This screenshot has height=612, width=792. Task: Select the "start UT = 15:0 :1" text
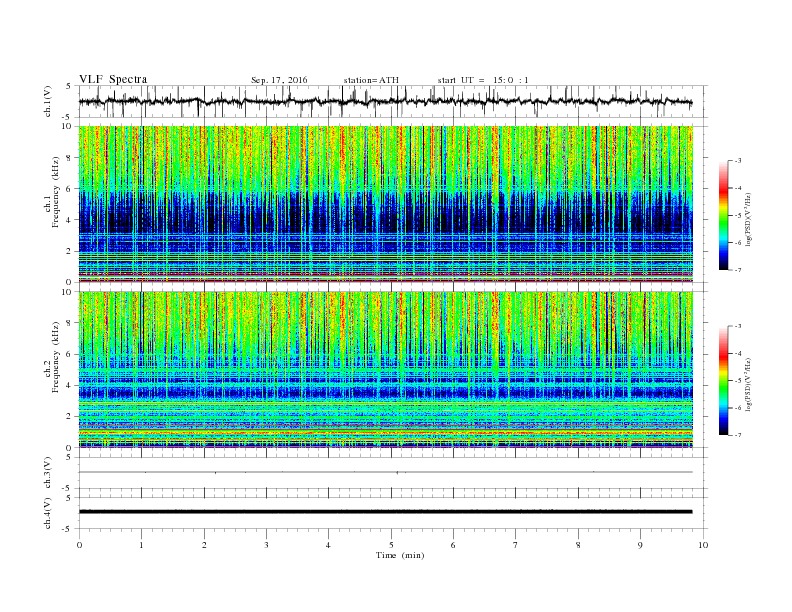click(x=483, y=80)
